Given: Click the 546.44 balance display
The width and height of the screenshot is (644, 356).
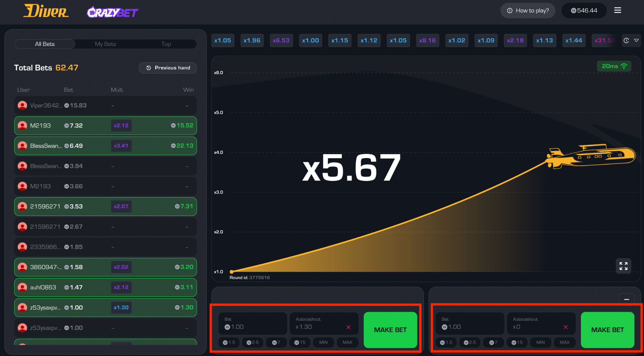Looking at the screenshot, I should click(584, 11).
